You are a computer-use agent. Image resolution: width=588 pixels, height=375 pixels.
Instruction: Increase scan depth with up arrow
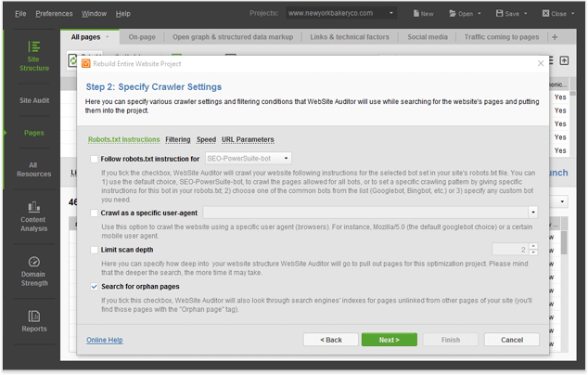pyautogui.click(x=533, y=246)
